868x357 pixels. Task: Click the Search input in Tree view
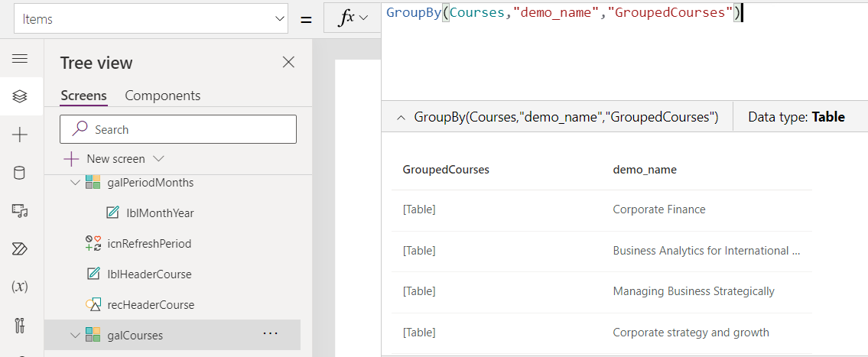point(178,129)
